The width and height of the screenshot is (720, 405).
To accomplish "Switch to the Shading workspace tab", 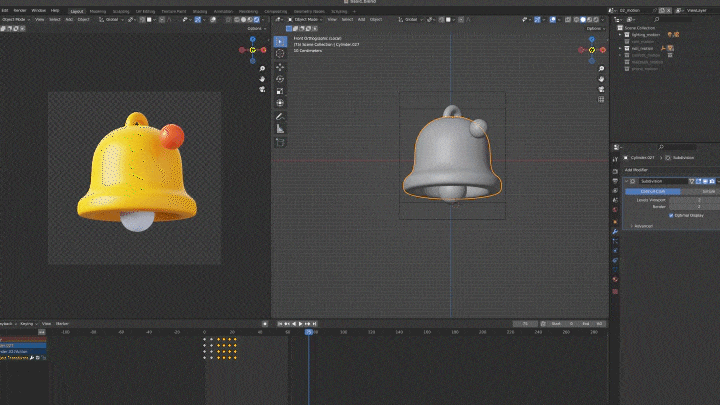I will [200, 11].
